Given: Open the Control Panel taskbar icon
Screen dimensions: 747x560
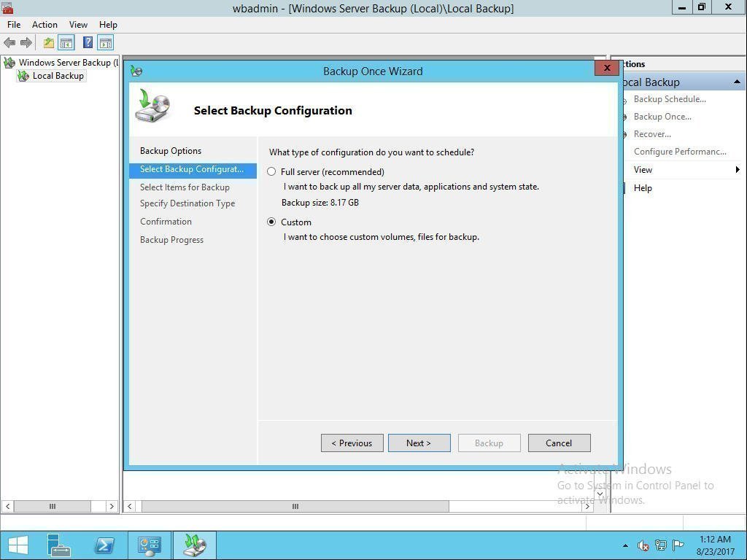Looking at the screenshot, I should click(x=149, y=545).
